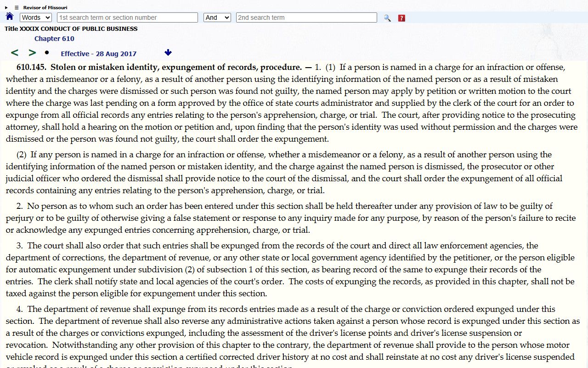The image size is (588, 368).
Task: Focus the 1st search term field
Action: 127,17
